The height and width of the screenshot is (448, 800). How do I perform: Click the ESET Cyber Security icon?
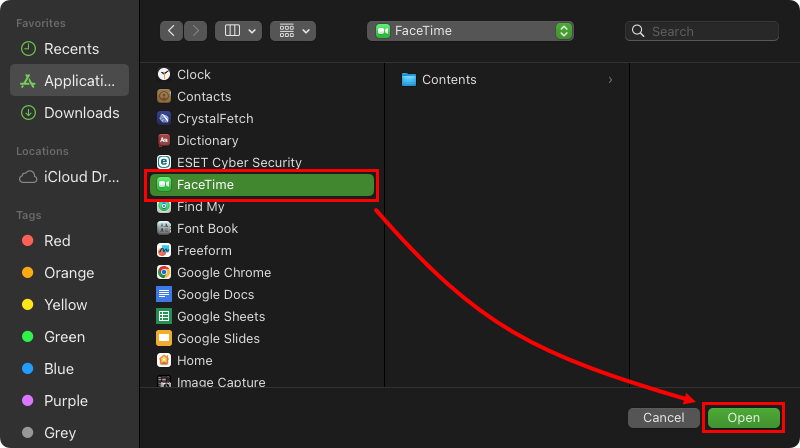pos(164,163)
